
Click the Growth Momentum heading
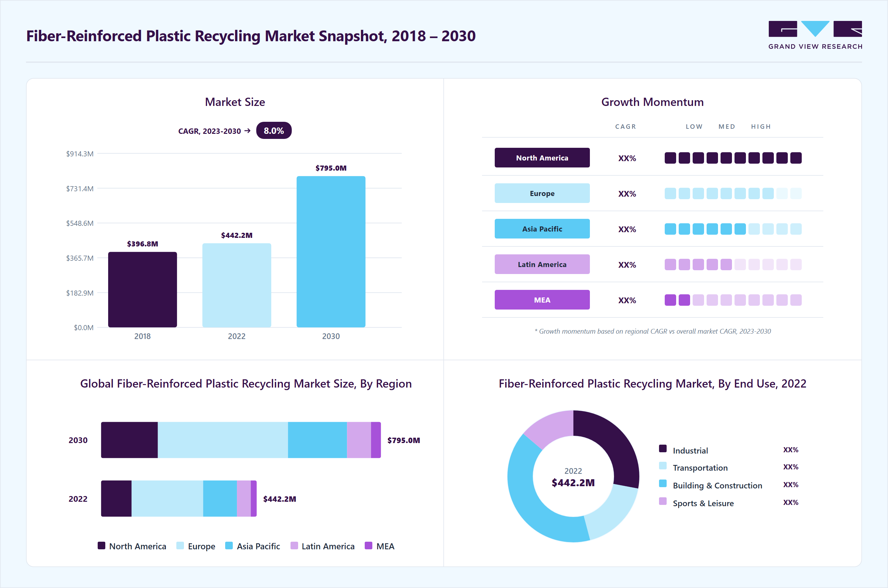click(652, 102)
